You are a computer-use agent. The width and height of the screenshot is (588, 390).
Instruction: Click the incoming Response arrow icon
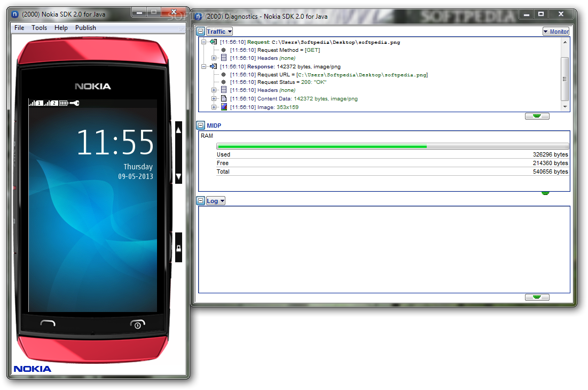[214, 66]
